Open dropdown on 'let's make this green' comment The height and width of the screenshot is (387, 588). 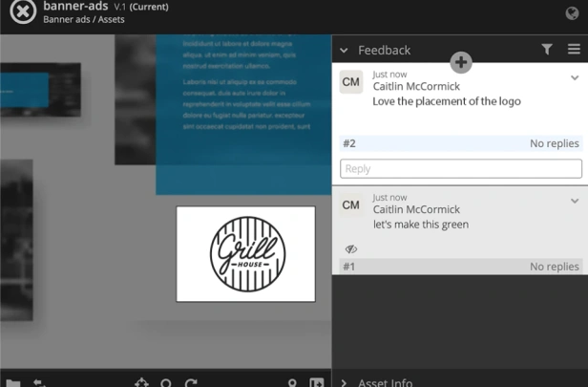575,201
